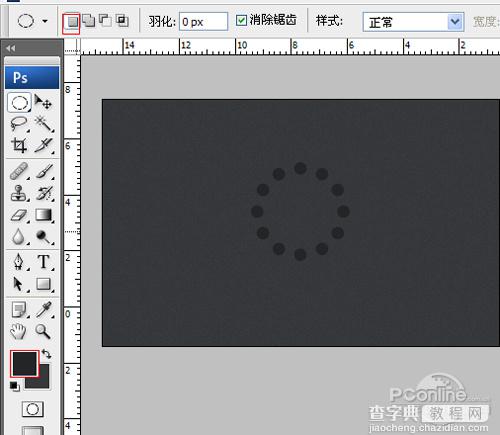Collapse the toolbox with double-arrow

[x=11, y=48]
